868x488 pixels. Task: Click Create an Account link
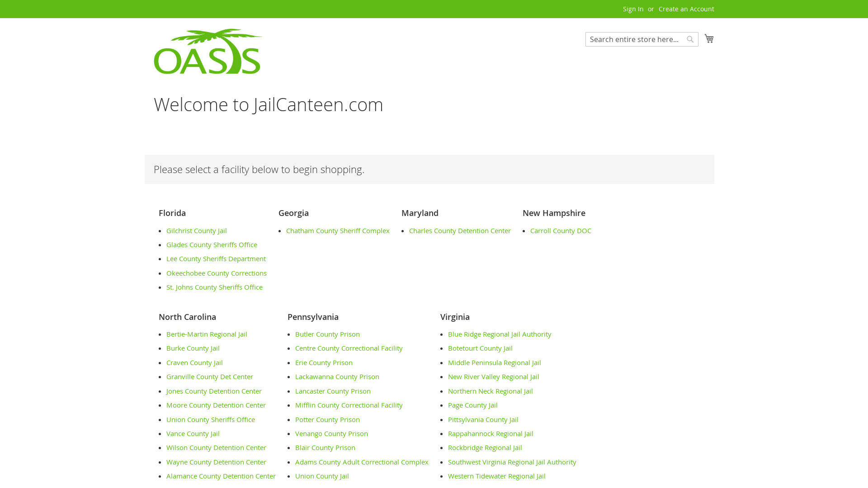686,8
